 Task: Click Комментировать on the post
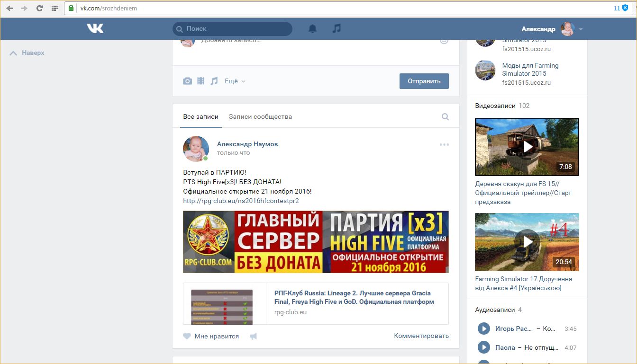[x=421, y=336]
